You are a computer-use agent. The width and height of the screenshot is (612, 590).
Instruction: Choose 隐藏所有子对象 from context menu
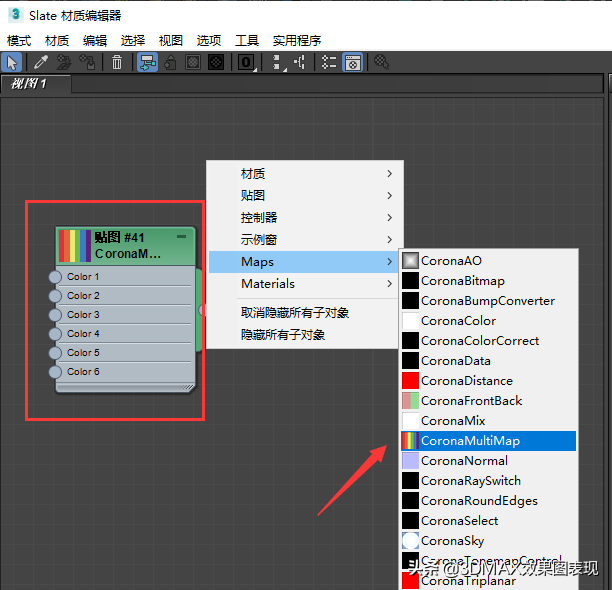tap(303, 335)
